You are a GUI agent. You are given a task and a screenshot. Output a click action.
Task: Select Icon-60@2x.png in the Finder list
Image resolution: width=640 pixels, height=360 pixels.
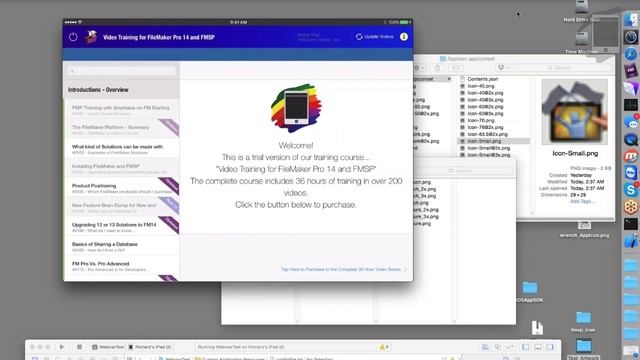[x=485, y=107]
